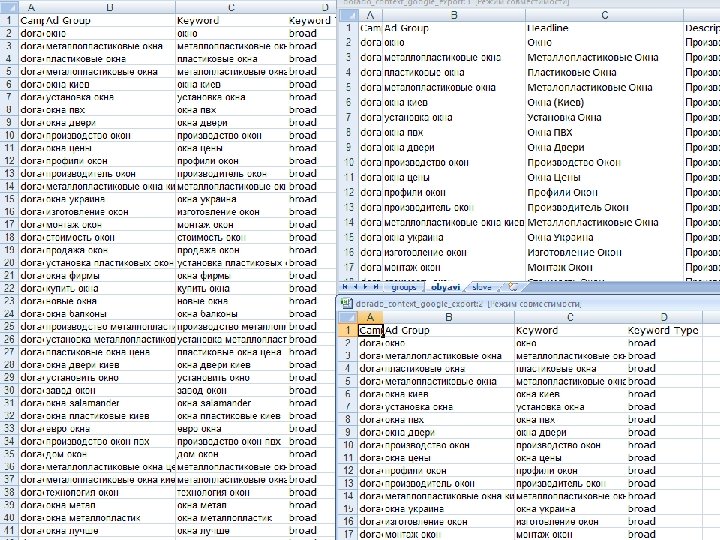Select row 12 header in bottom-right window
Viewport: 720px width, 540px height.
coord(348,471)
